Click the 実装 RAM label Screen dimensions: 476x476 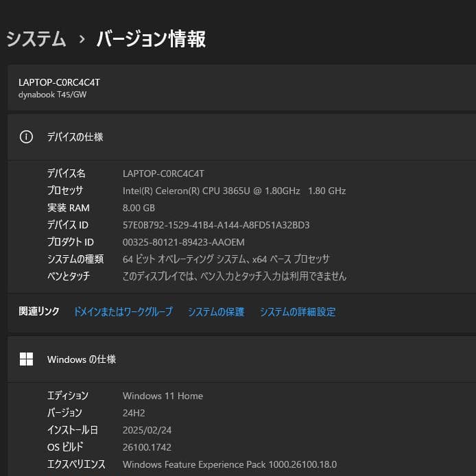69,208
